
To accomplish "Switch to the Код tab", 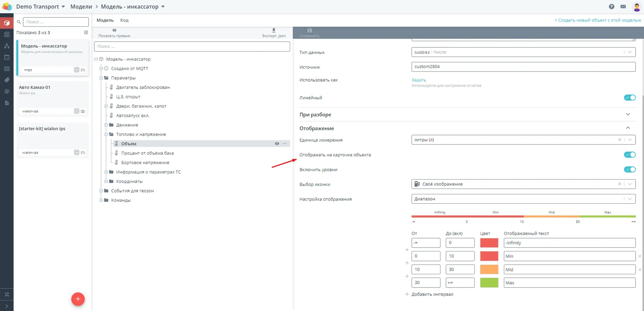I will tap(124, 20).
